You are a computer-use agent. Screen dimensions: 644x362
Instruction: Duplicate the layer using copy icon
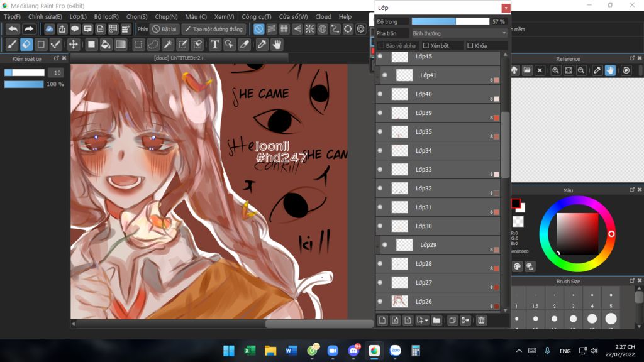452,320
